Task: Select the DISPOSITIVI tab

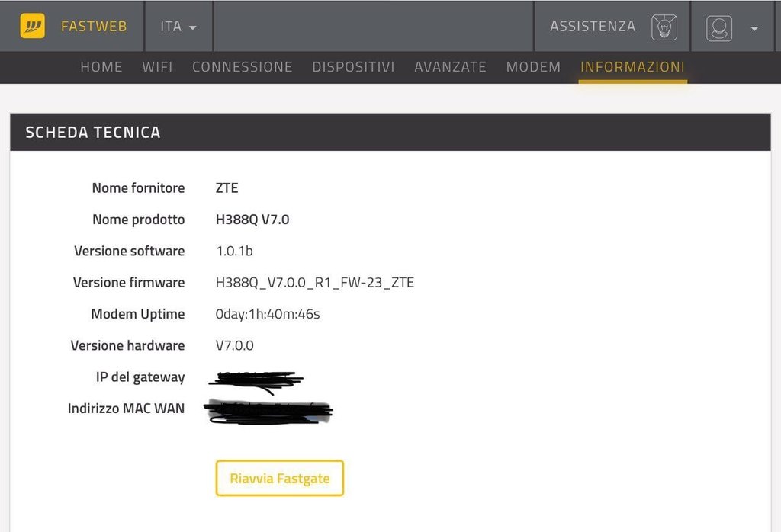Action: pos(353,67)
